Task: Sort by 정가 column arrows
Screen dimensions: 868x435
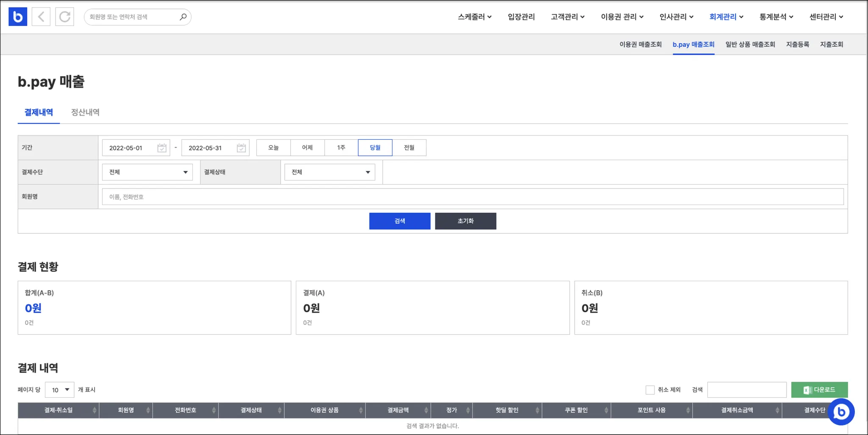Action: [468, 410]
